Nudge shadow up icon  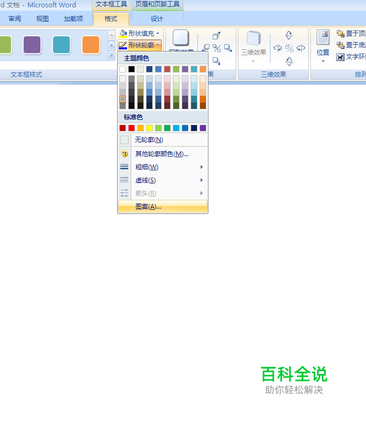coord(216,36)
